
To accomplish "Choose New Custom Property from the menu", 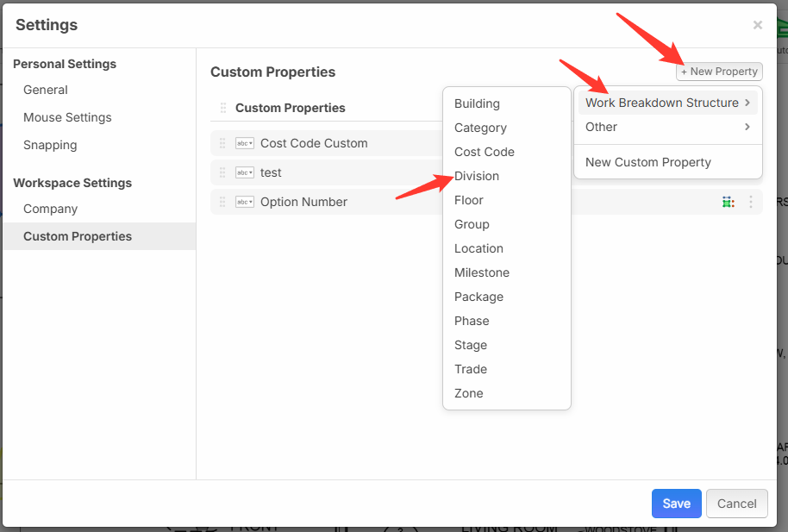I will [x=648, y=162].
